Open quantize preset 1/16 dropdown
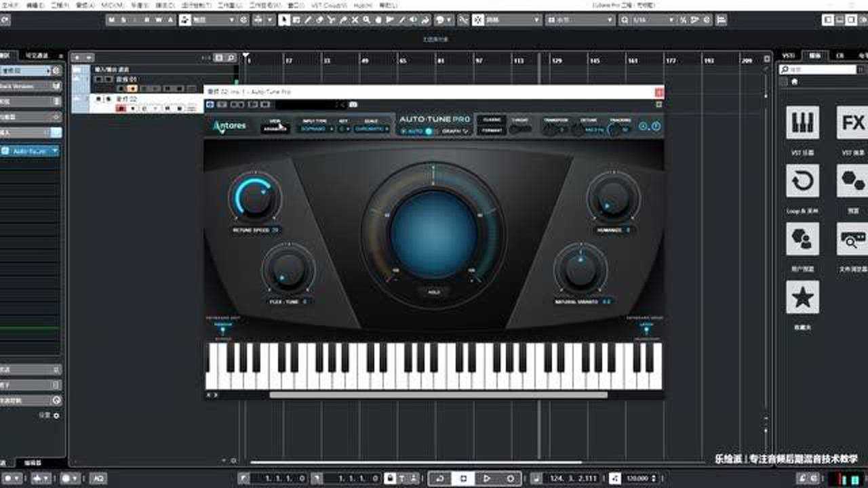 coord(648,20)
